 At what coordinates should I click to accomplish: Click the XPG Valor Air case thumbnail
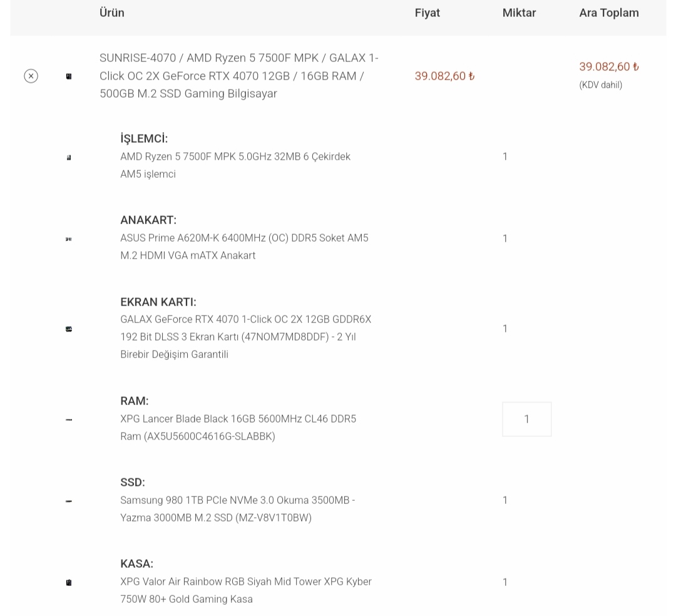point(69,582)
